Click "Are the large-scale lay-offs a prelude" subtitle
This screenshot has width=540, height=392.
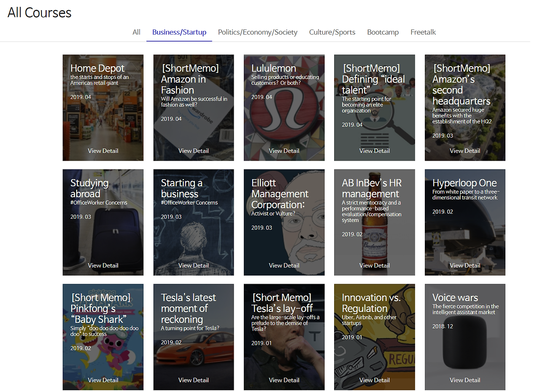(x=286, y=323)
